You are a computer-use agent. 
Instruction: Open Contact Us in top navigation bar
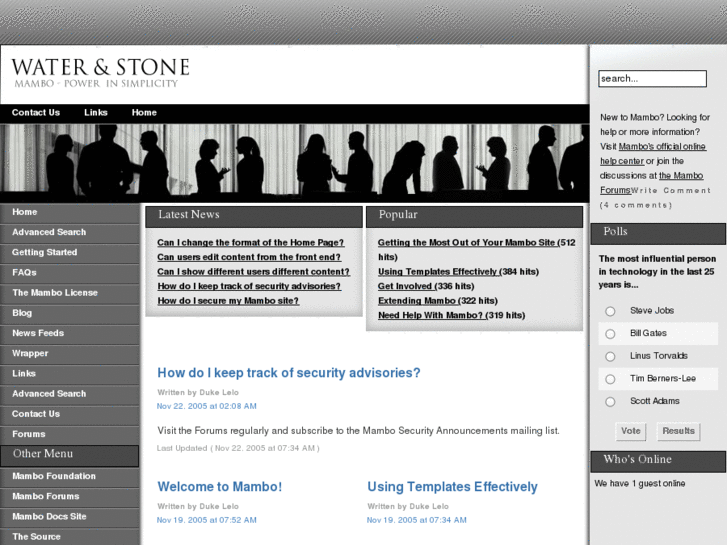point(36,113)
